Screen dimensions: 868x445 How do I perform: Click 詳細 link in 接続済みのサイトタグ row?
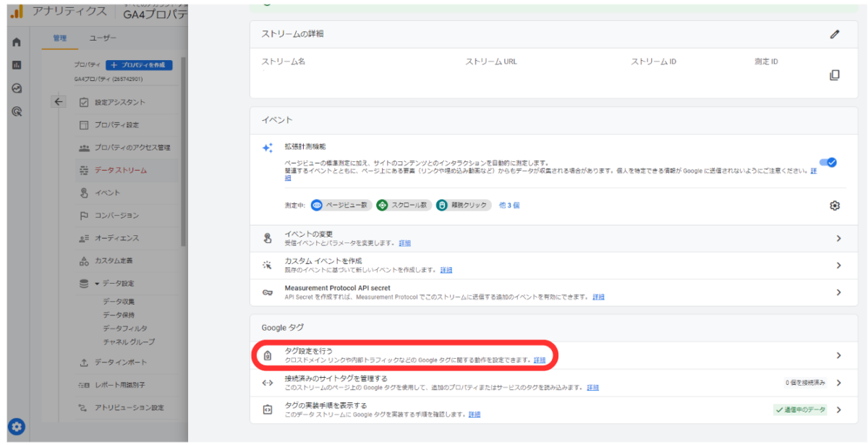click(x=593, y=387)
